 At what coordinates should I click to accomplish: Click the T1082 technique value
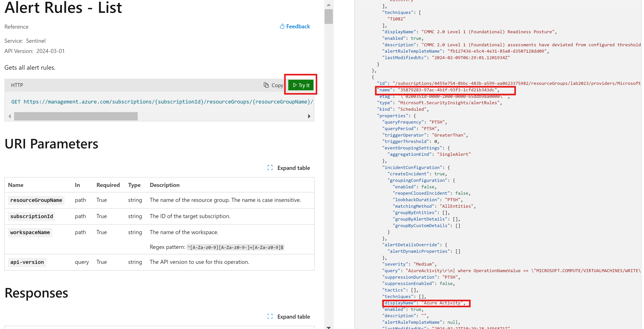click(396, 19)
